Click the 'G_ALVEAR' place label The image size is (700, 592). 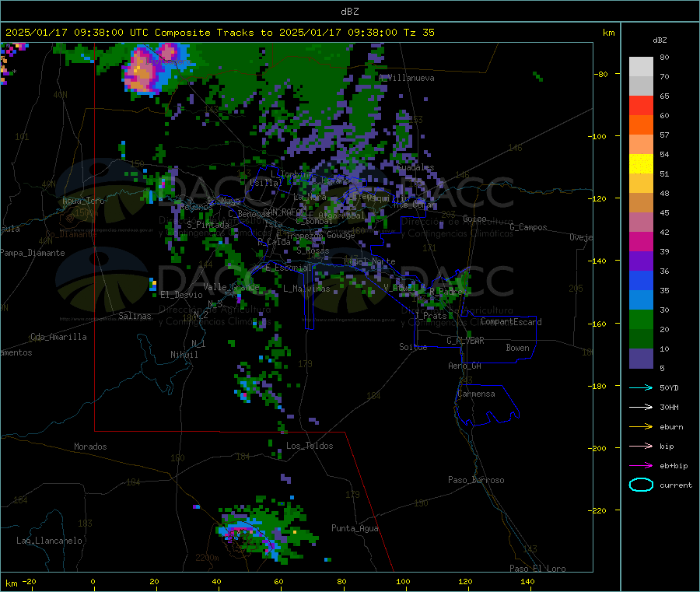pos(465,341)
